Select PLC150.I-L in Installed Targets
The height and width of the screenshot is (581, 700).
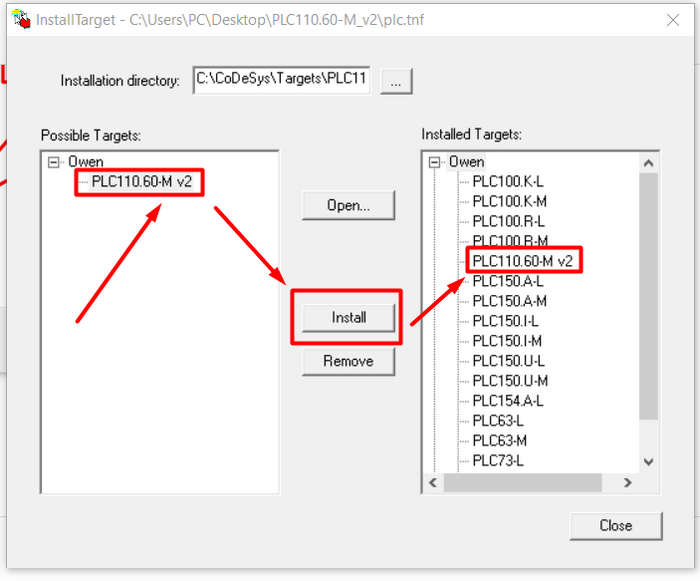505,321
